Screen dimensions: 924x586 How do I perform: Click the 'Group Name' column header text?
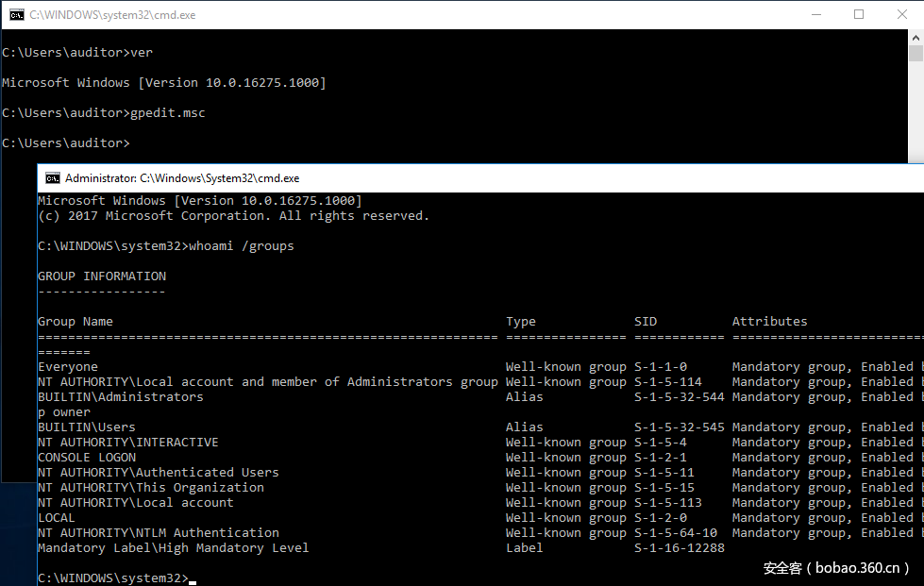click(x=75, y=322)
